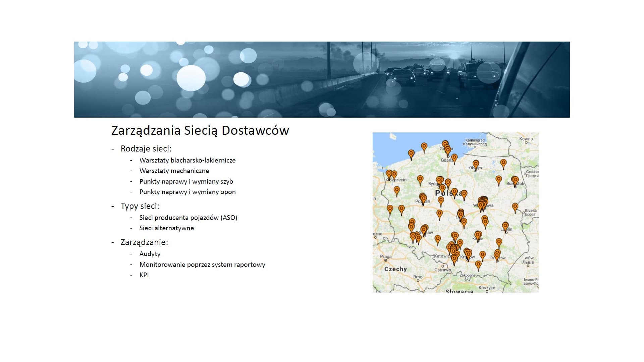The width and height of the screenshot is (644, 362).
Task: Click the Praga city marker on map
Action: (386, 260)
